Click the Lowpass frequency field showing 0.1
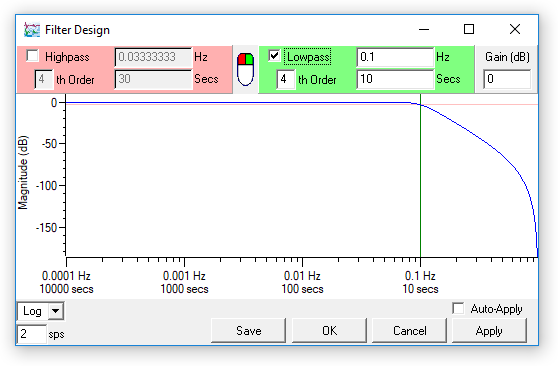Viewport: 558px width, 366px height. tap(395, 57)
